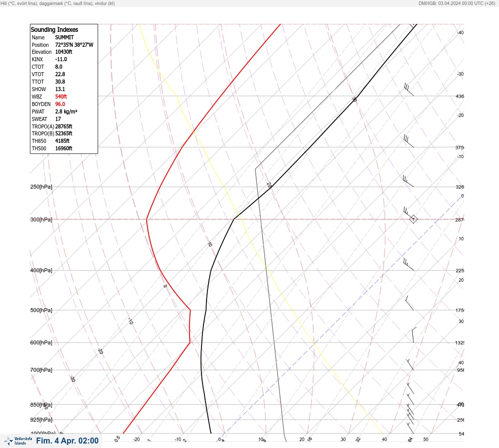Viewport: 499px width, 448px height.
Task: Click the '400[hPa]' pressure label
Action: coord(41,270)
